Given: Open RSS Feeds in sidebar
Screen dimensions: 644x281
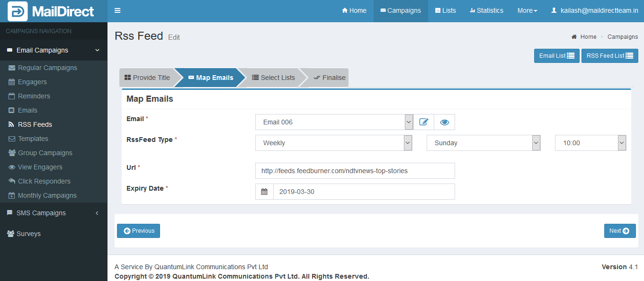Looking at the screenshot, I should click(35, 124).
